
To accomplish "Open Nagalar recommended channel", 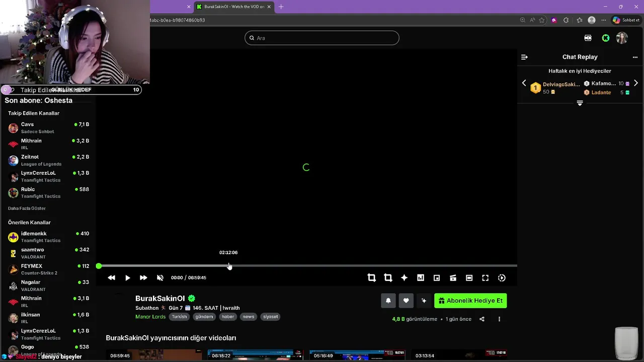I will 48,286.
